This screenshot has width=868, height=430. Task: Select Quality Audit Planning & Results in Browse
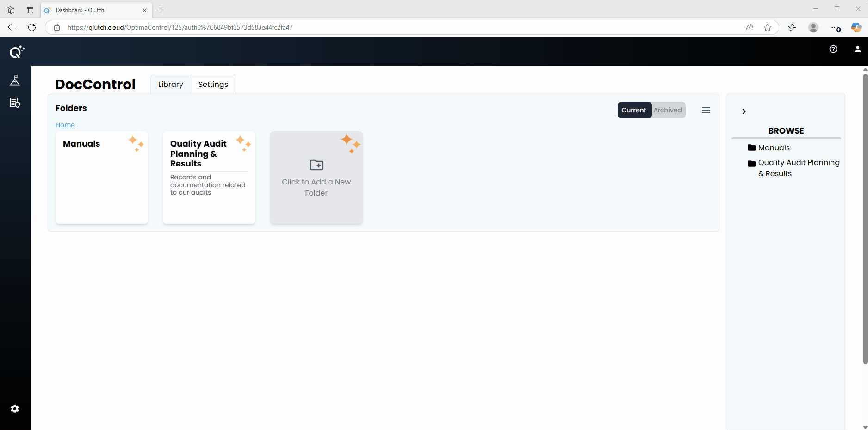click(799, 168)
